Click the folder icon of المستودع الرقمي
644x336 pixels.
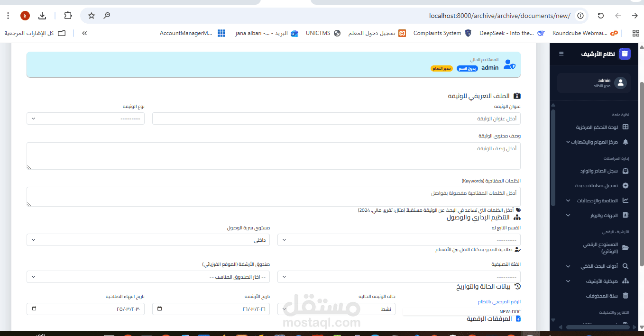pos(626,248)
